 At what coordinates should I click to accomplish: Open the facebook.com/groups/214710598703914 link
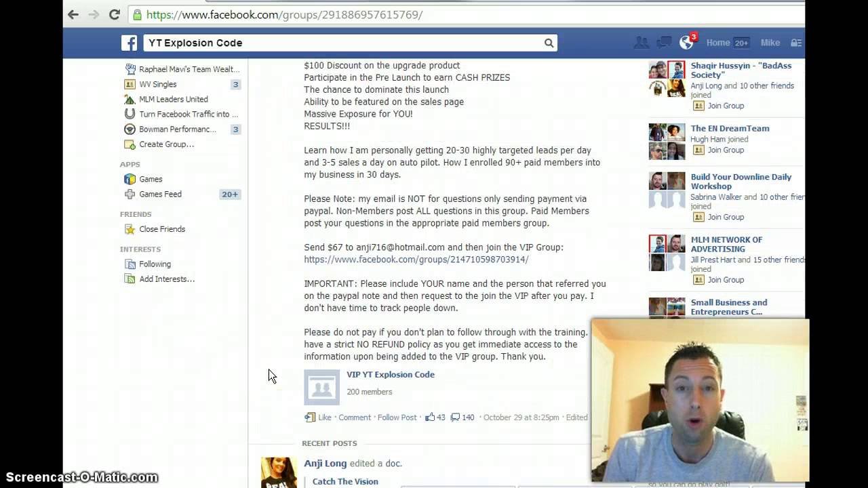click(416, 260)
